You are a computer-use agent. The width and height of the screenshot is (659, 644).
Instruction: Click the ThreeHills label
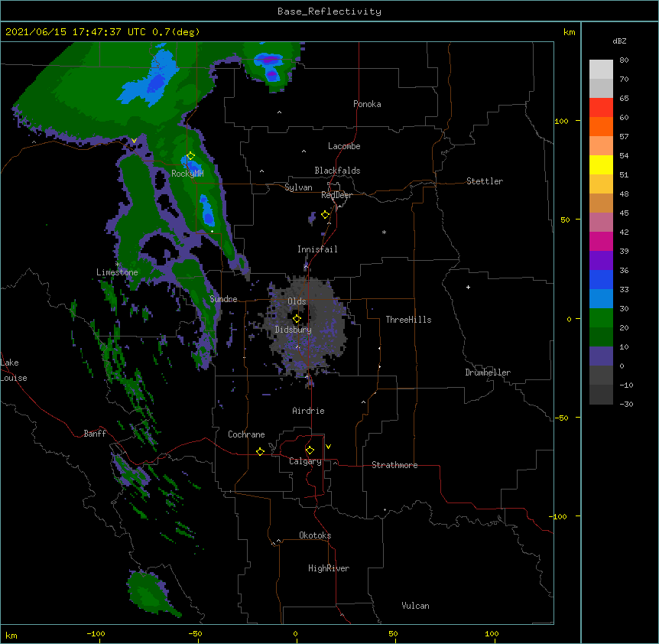click(408, 320)
